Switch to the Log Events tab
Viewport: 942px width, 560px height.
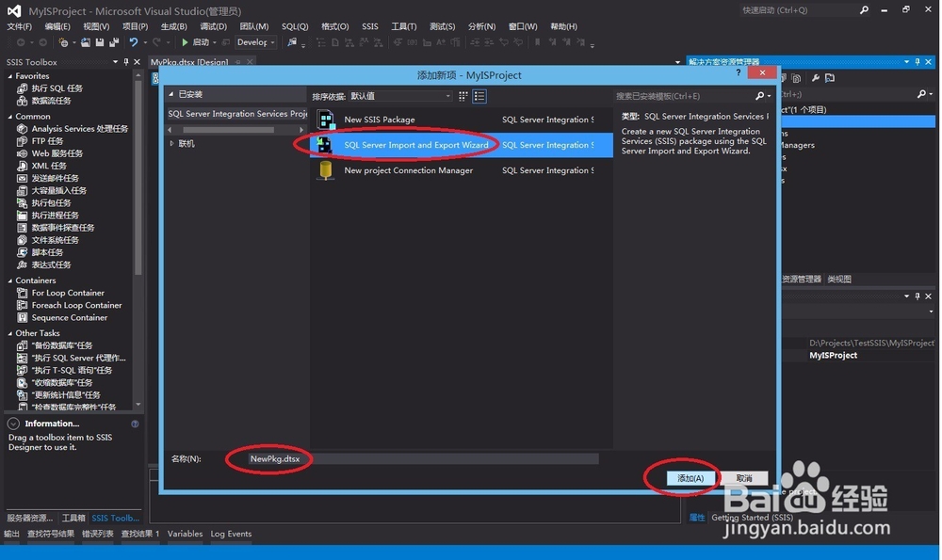(x=231, y=534)
